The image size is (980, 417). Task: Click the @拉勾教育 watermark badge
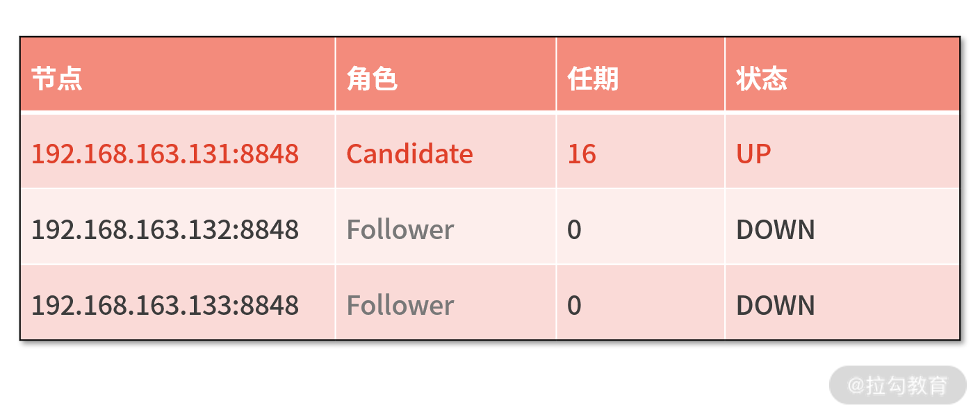point(898,385)
